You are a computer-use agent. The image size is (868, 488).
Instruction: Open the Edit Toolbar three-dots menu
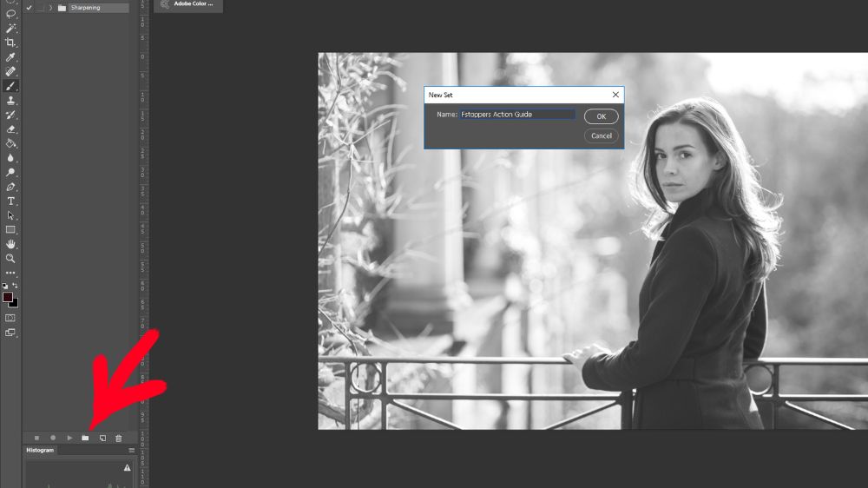[10, 273]
